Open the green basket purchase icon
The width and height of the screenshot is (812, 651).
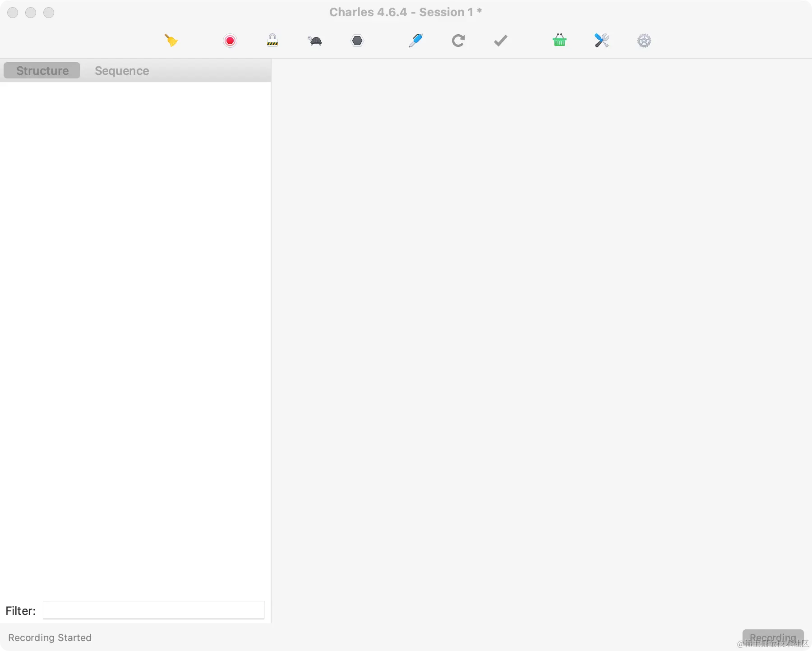[x=559, y=41]
